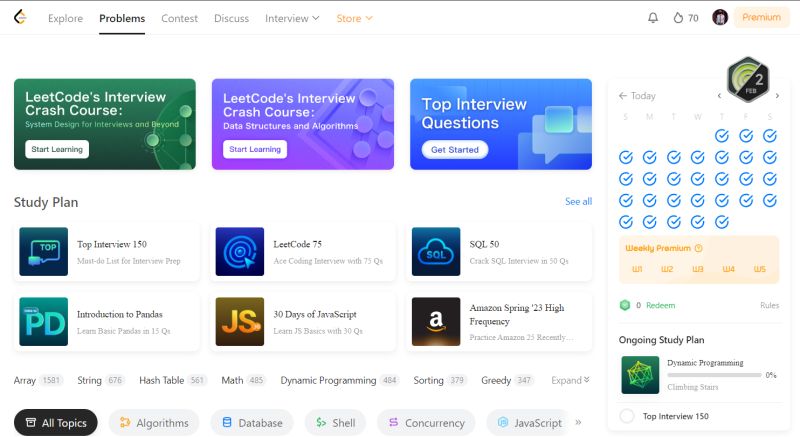Expand the full topic tag list
The width and height of the screenshot is (800, 437).
click(570, 380)
